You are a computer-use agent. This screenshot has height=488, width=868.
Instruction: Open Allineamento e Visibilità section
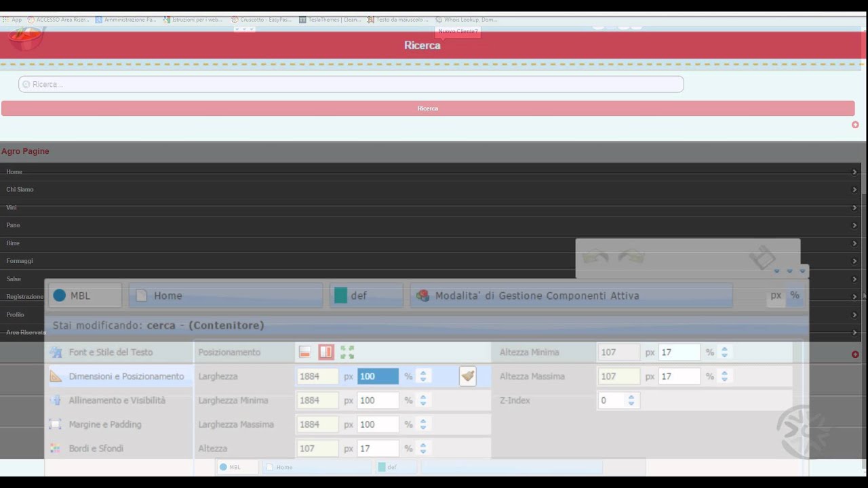121,401
